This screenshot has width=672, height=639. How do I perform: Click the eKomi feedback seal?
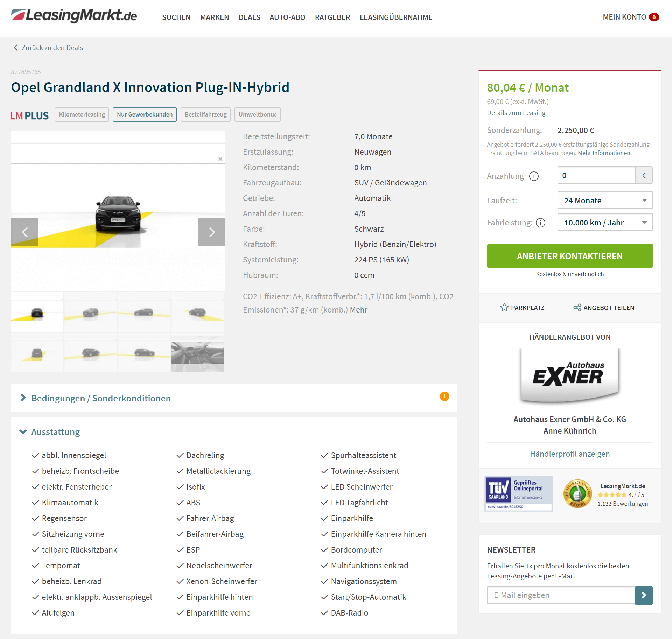(x=577, y=494)
